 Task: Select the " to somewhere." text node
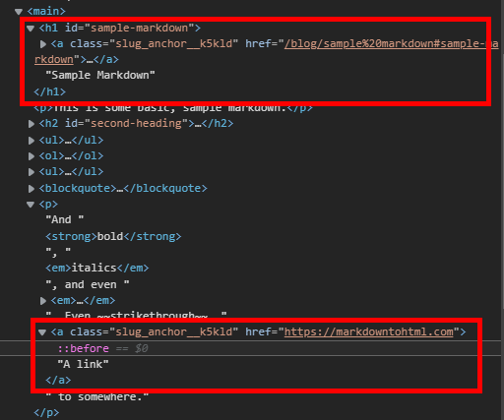point(97,396)
